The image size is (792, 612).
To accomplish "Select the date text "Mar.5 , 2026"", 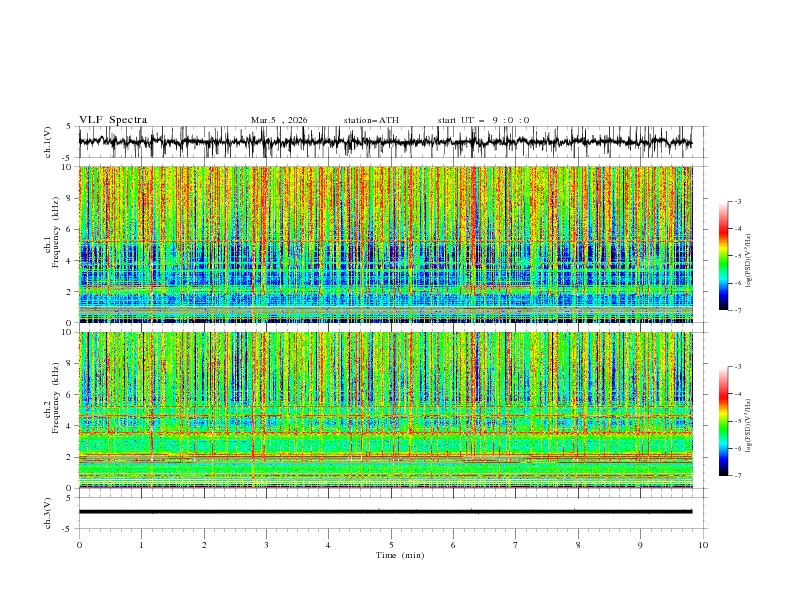I will pos(279,120).
